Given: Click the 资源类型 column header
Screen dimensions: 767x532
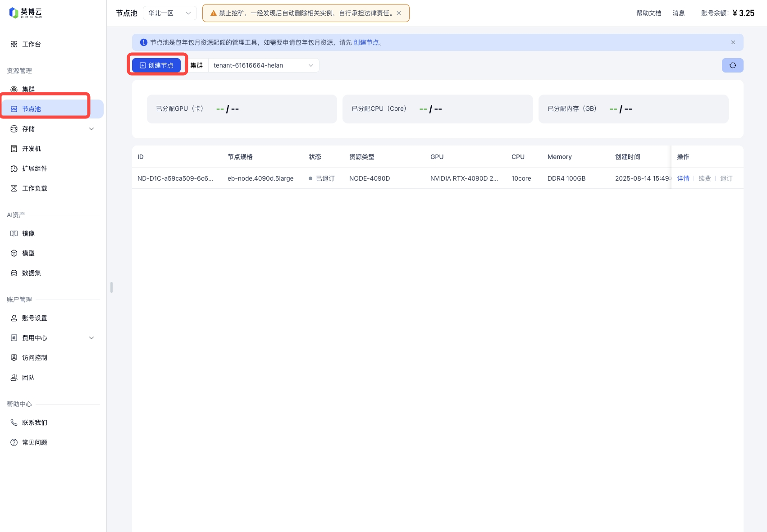Looking at the screenshot, I should 362,157.
